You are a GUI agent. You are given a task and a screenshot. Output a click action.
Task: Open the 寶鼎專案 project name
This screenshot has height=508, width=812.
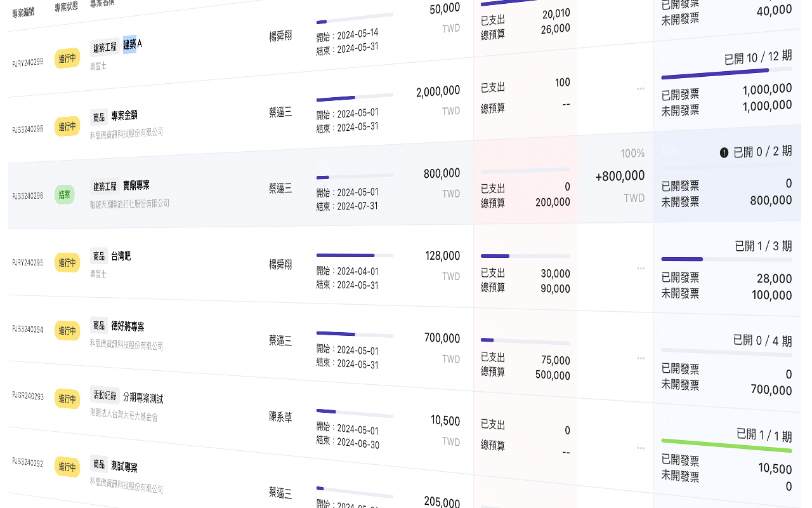click(136, 185)
